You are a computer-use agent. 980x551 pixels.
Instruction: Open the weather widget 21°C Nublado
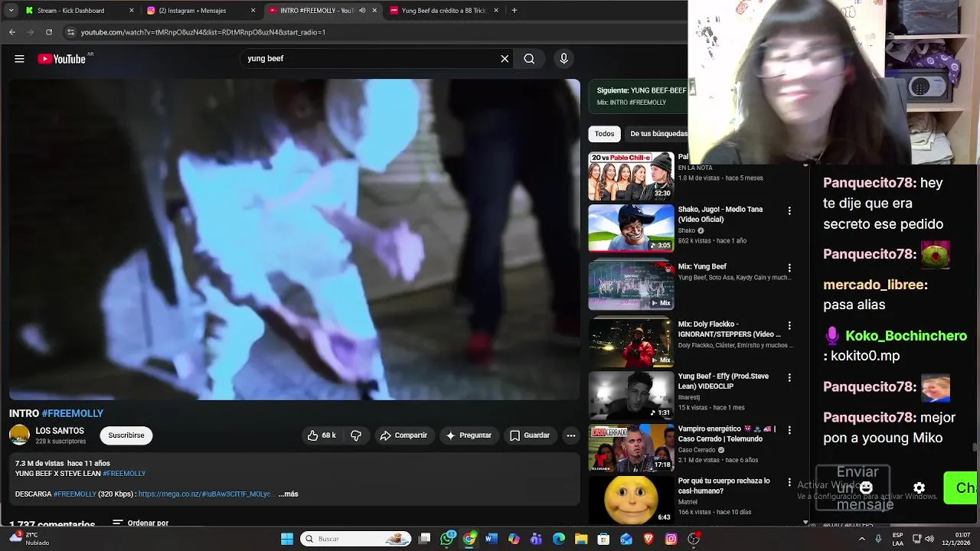(28, 539)
